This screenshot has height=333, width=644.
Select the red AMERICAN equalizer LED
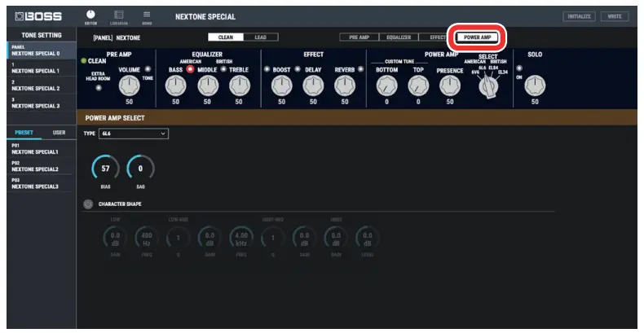tap(190, 69)
